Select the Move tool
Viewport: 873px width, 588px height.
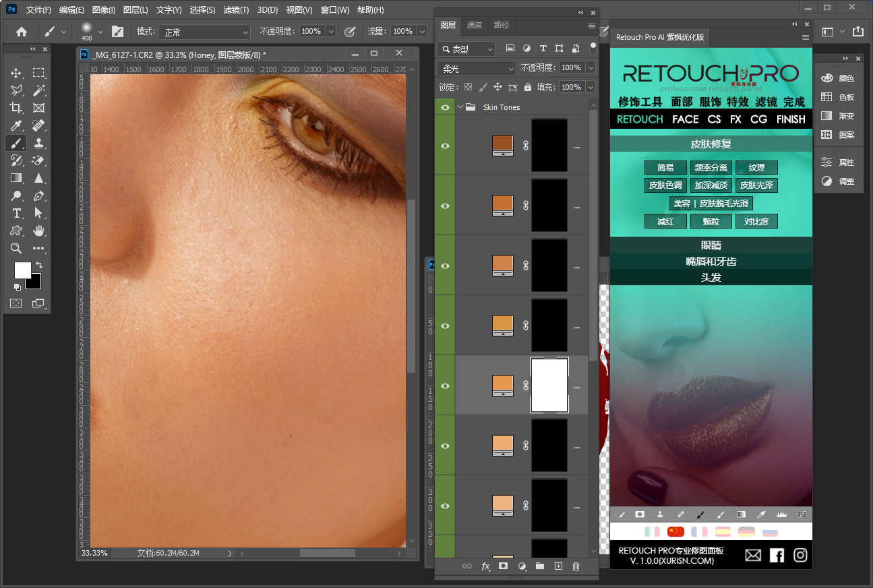pos(16,73)
